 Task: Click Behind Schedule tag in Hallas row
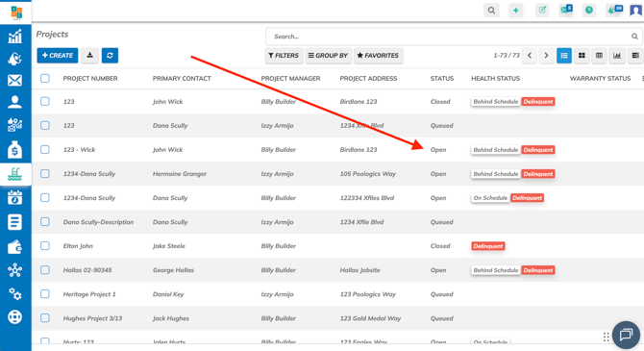pos(496,270)
